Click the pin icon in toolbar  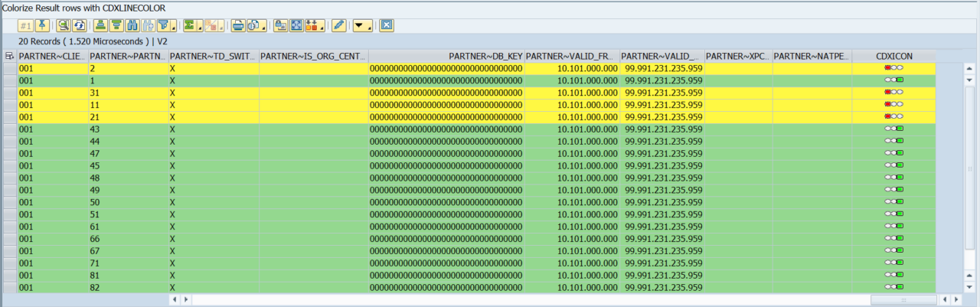pyautogui.click(x=43, y=25)
